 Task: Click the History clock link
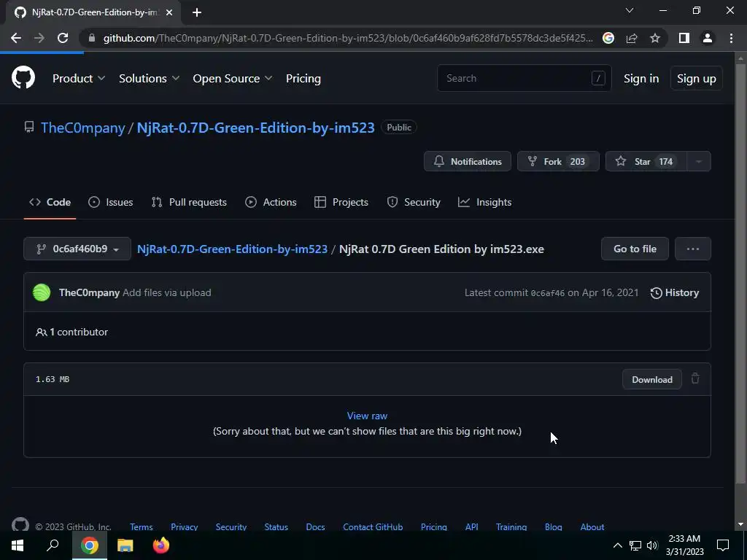click(x=675, y=292)
